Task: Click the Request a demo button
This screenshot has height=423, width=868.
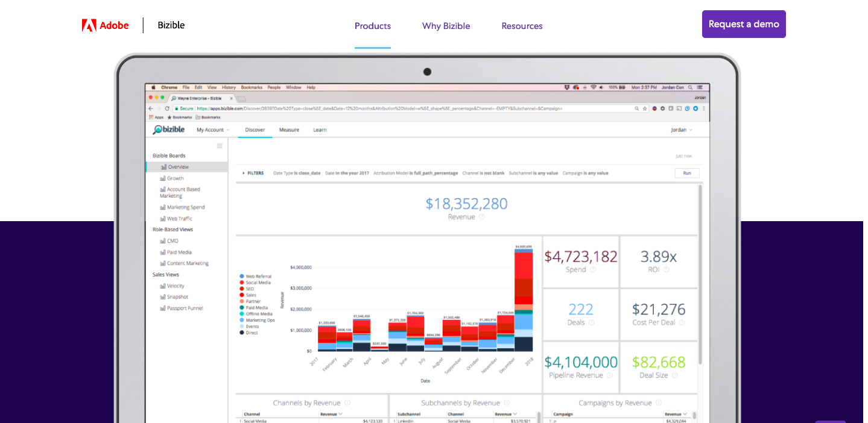Action: 744,24
